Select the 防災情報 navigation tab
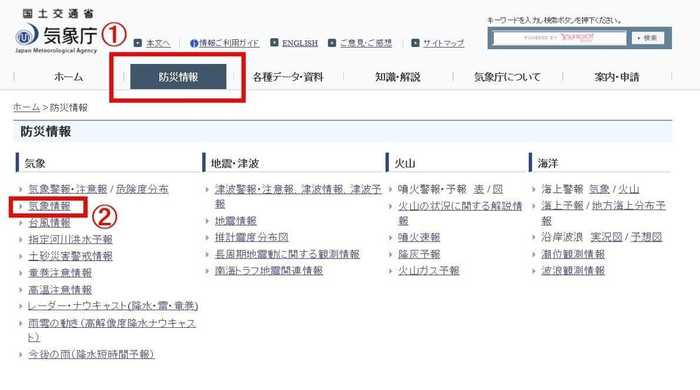 click(x=178, y=77)
